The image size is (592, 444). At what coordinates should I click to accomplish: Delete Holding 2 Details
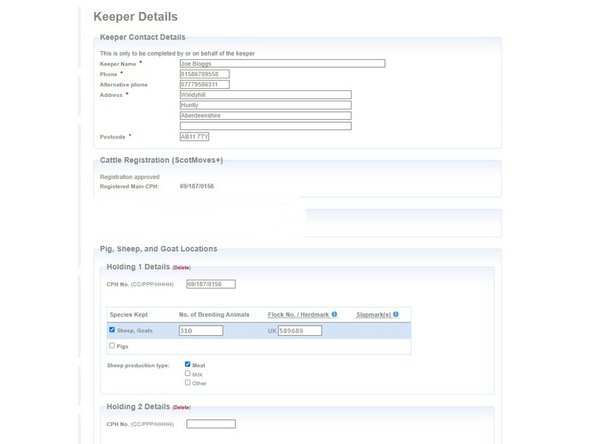pos(182,407)
